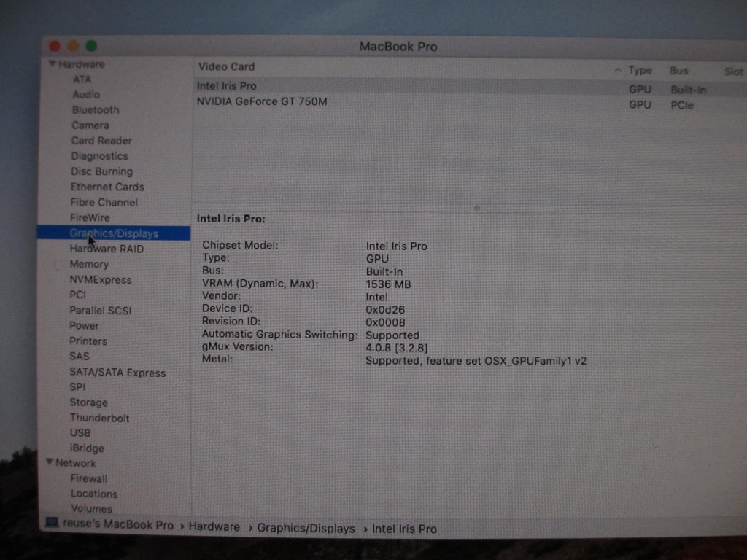This screenshot has height=560, width=747.
Task: Click the computer icon in path bar
Action: click(x=52, y=523)
